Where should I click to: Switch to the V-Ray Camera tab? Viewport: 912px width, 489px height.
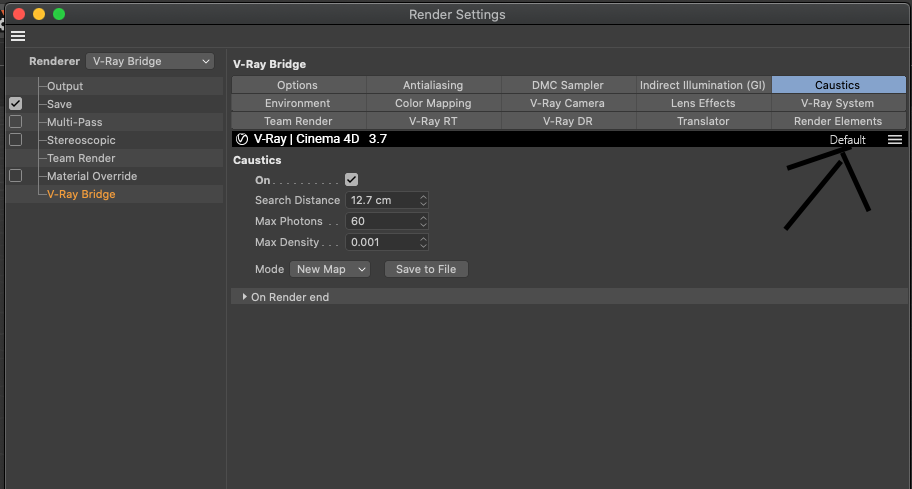pos(568,103)
